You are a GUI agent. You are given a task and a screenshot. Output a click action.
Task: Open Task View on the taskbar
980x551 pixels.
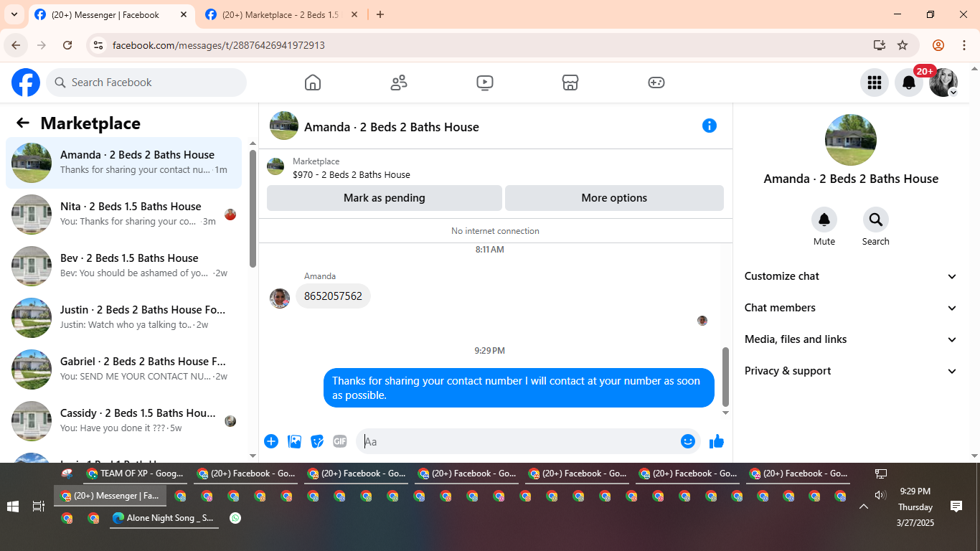tap(39, 507)
